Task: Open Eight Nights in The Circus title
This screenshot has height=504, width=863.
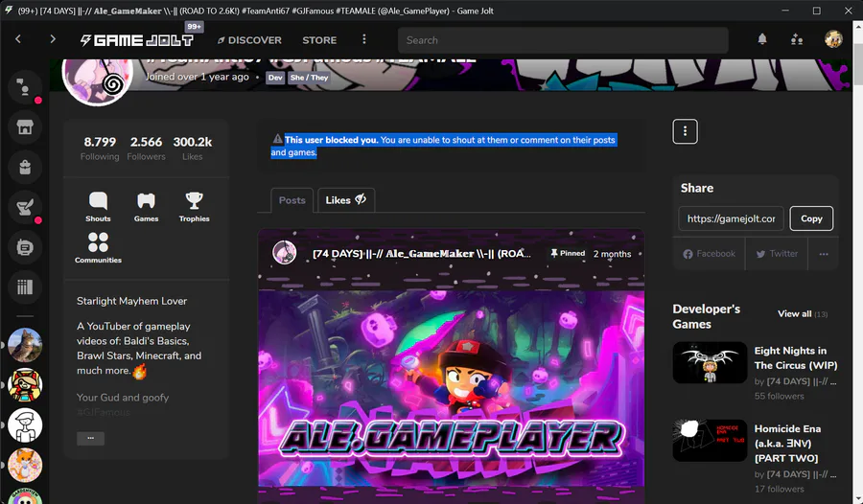Action: 795,357
